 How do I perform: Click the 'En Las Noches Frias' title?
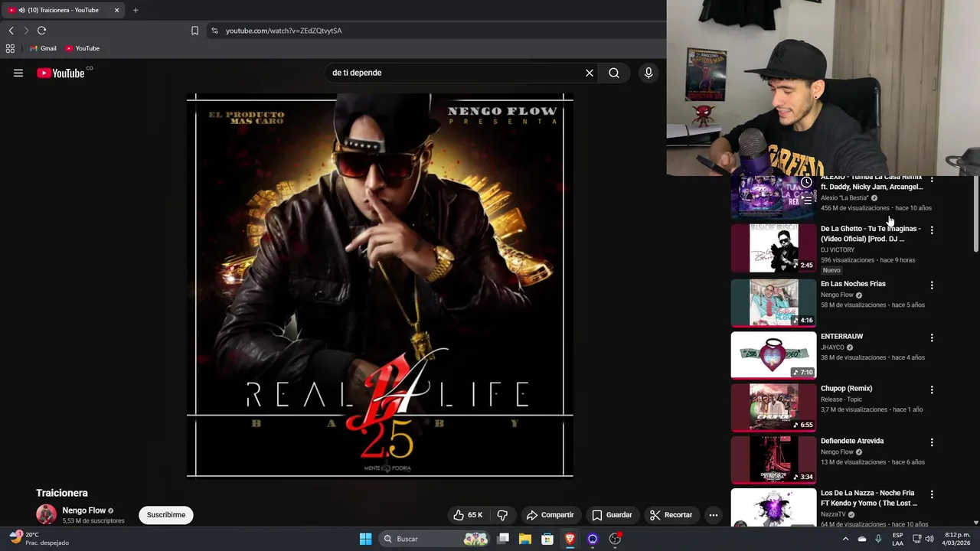click(x=853, y=284)
